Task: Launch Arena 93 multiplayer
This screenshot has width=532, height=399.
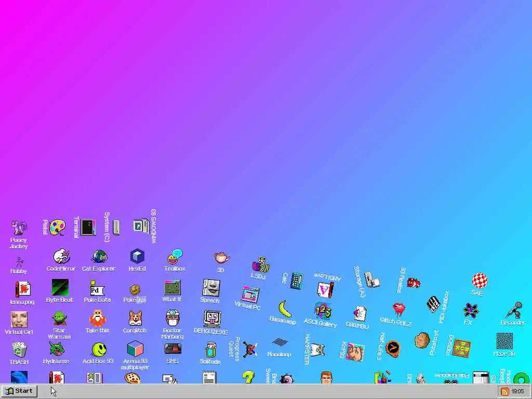Action: pos(135,349)
